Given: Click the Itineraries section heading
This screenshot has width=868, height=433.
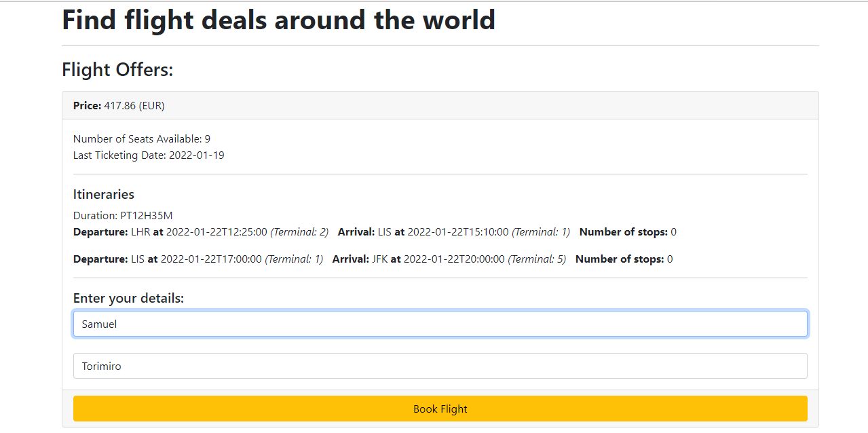Looking at the screenshot, I should [104, 194].
